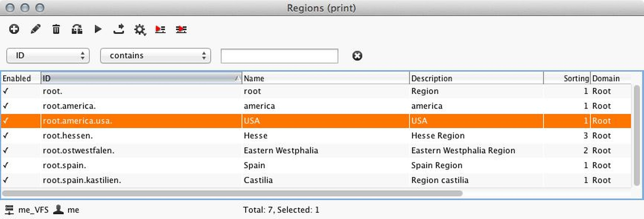Toggle Enabled checkmark for root.hessen.
644x219 pixels.
pyautogui.click(x=6, y=136)
